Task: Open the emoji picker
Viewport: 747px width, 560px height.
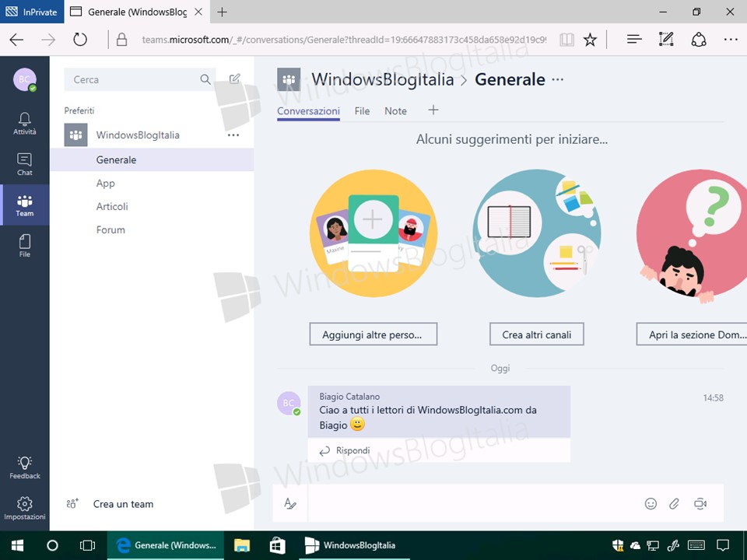Action: [651, 504]
